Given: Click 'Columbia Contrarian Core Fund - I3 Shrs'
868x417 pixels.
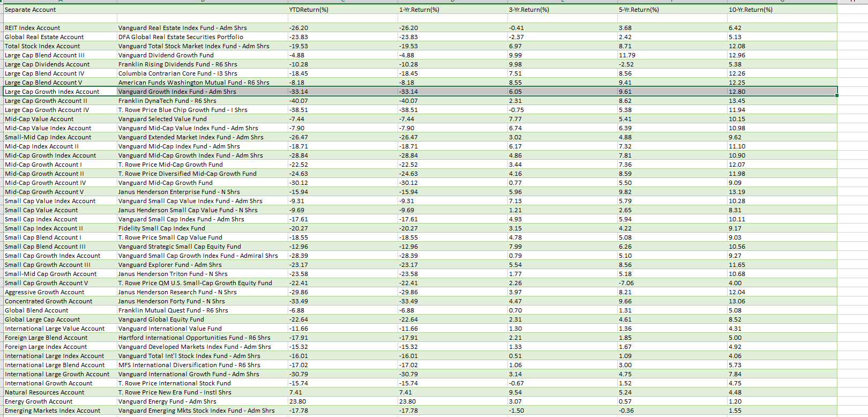Looking at the screenshot, I should click(x=203, y=73).
